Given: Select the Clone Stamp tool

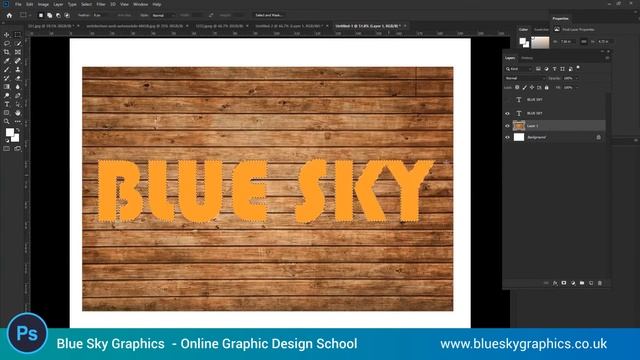Looking at the screenshot, I should [18, 69].
